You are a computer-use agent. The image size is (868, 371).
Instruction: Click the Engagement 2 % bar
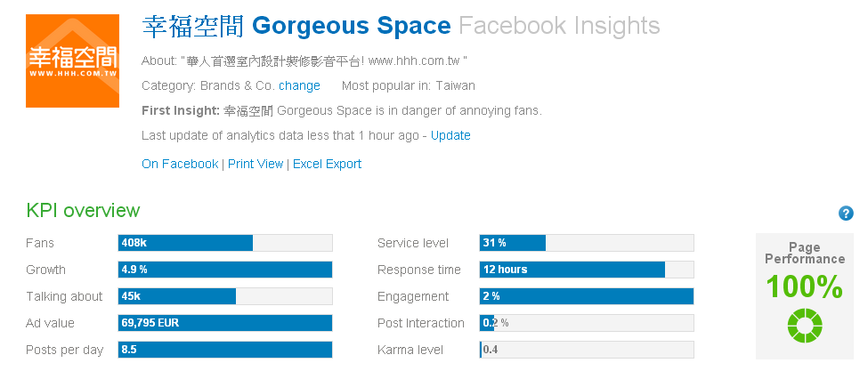[x=587, y=296]
